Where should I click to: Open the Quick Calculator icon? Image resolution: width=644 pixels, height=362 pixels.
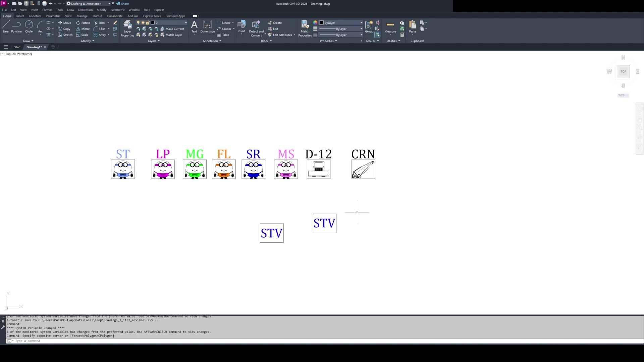402,35
